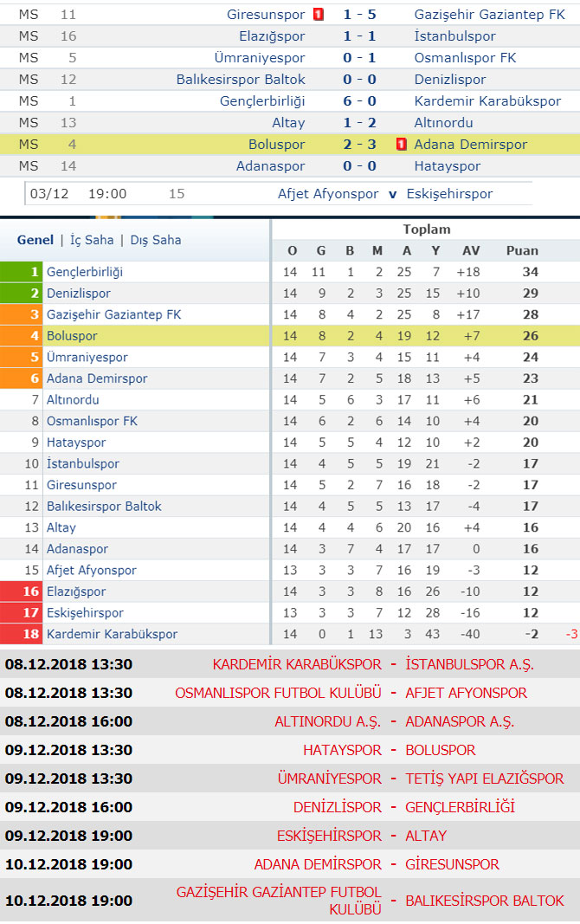Open the Gençlerbirliği team link in the standings
580x924 pixels.
[85, 272]
